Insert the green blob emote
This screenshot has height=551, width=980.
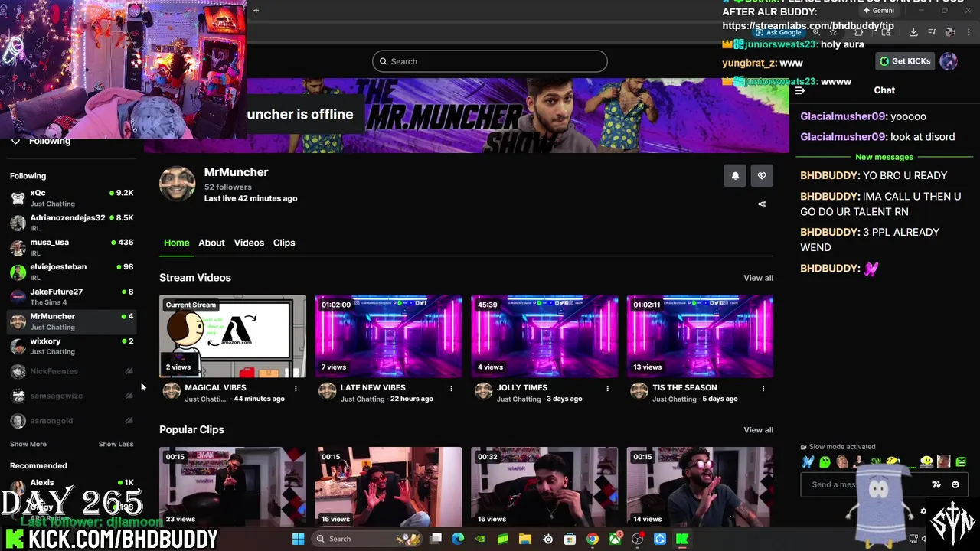click(825, 461)
